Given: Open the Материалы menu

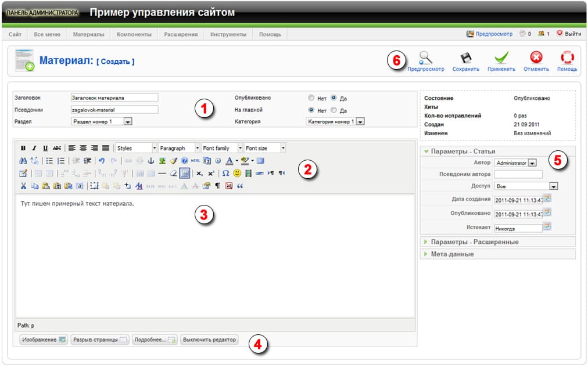Looking at the screenshot, I should [x=88, y=34].
